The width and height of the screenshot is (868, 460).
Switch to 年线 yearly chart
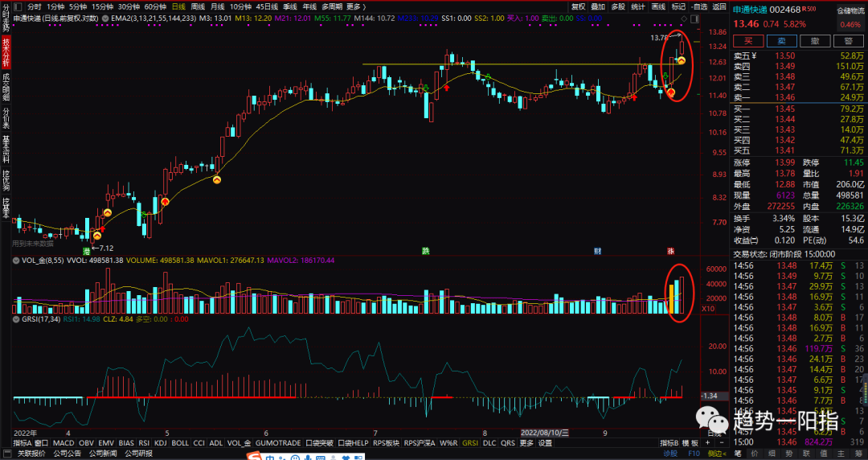309,6
